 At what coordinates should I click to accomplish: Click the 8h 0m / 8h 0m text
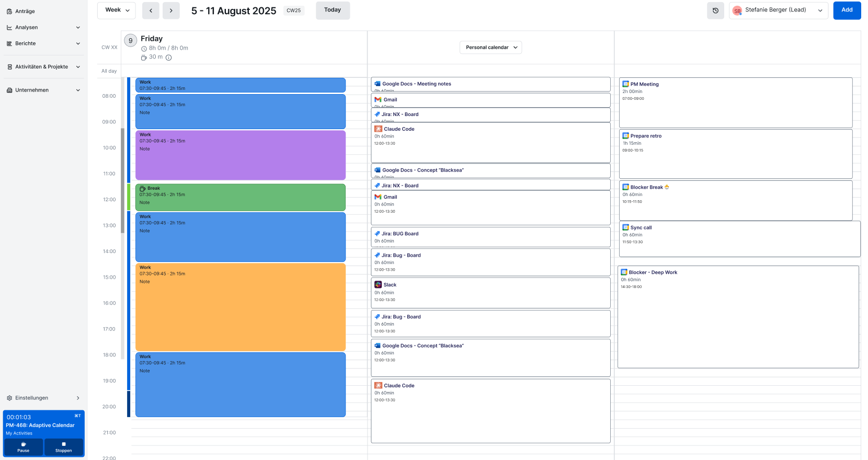pyautogui.click(x=168, y=48)
